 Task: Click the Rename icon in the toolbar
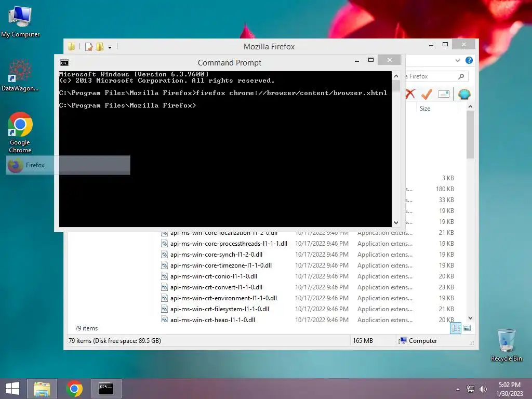(444, 94)
